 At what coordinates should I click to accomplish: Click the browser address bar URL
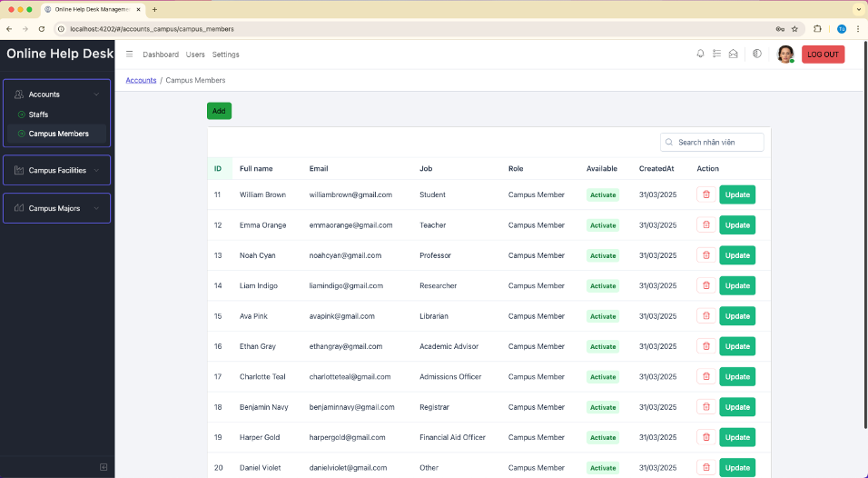(x=153, y=29)
